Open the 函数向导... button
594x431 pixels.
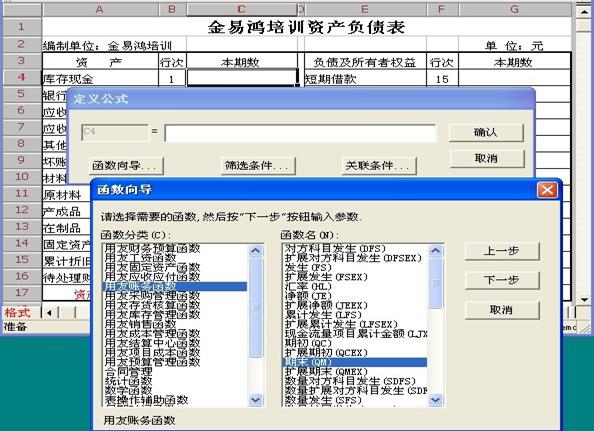126,166
